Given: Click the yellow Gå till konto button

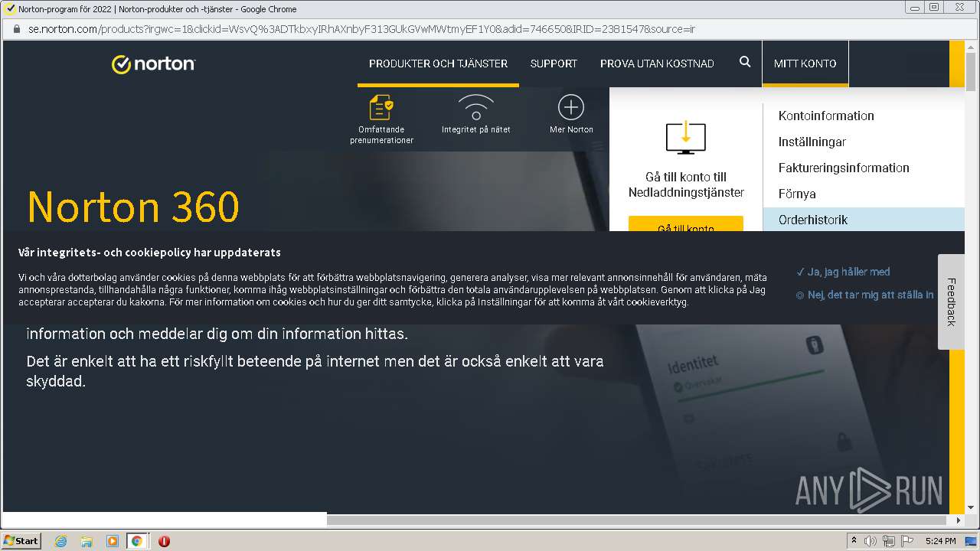Looking at the screenshot, I should coord(685,224).
